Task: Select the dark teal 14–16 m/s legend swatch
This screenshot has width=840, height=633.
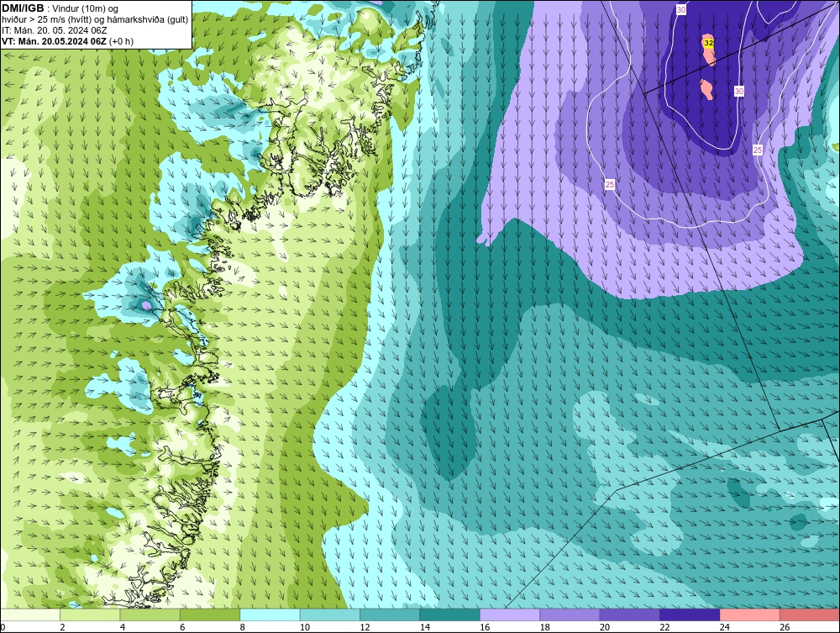Action: [x=450, y=615]
